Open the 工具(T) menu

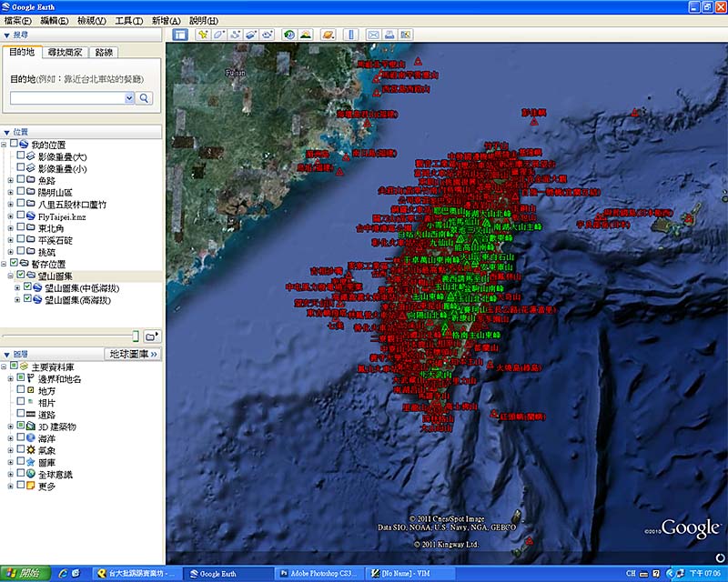[128, 21]
